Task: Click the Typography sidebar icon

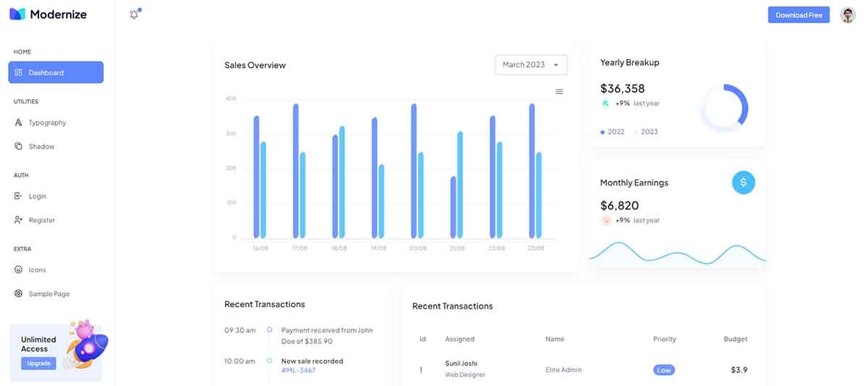Action: pos(19,122)
